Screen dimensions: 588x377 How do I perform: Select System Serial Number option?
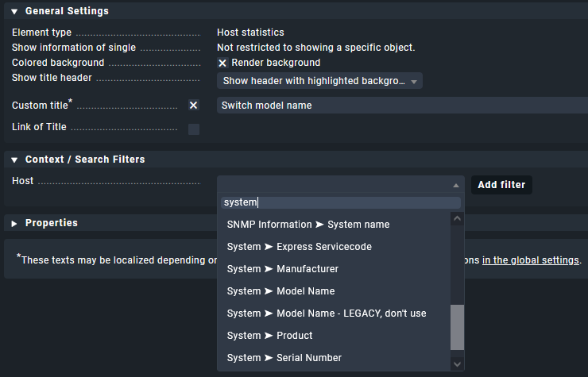coord(284,358)
